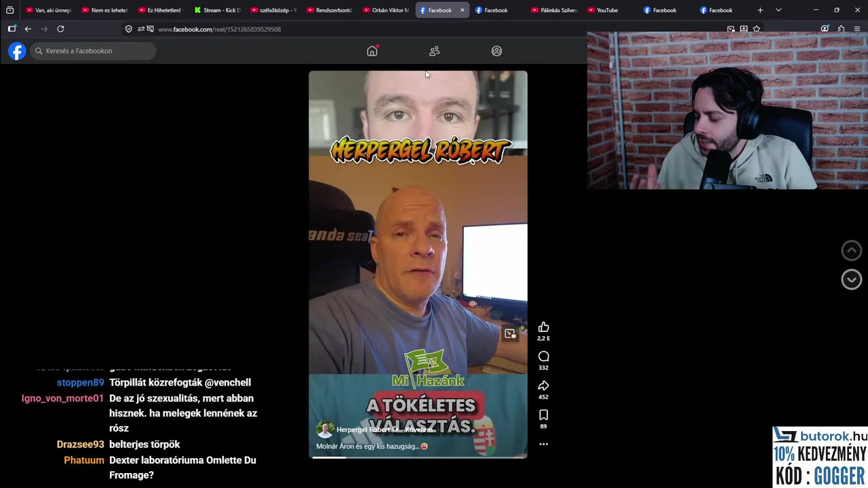Close the active Facebook tab
This screenshot has height=488, width=868.
(x=462, y=10)
